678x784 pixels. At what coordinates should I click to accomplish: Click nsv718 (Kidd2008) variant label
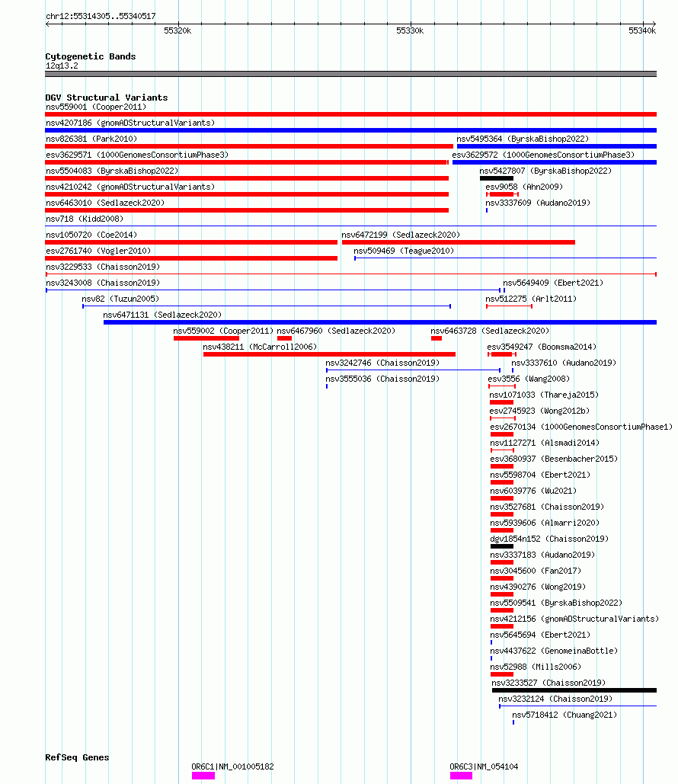[85, 219]
